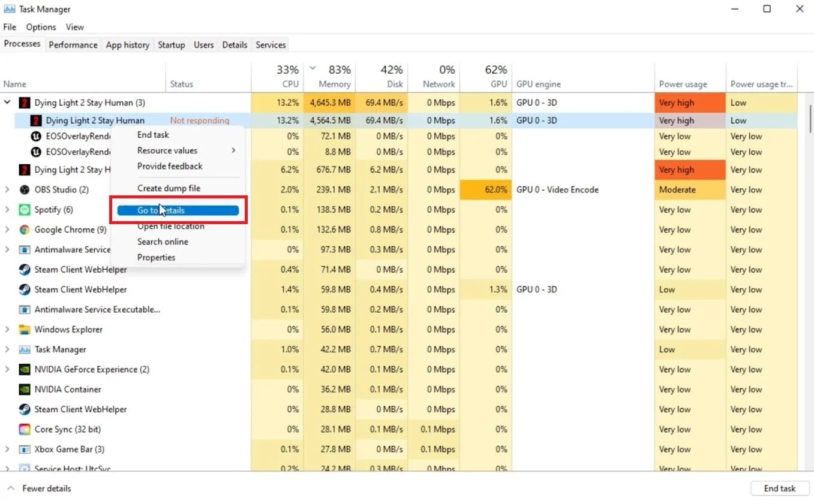Expand the Windows Explorer row
Viewport: 814px width, 504px height.
point(7,330)
